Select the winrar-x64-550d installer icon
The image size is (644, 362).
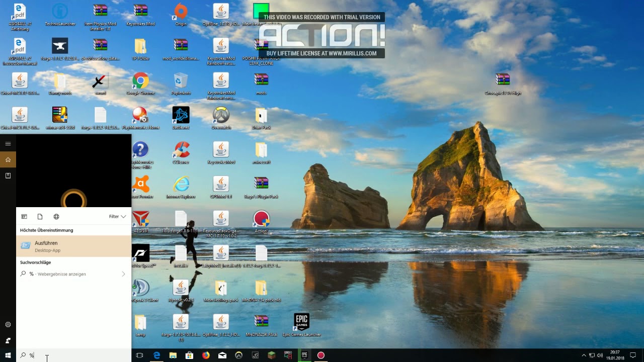[60, 118]
